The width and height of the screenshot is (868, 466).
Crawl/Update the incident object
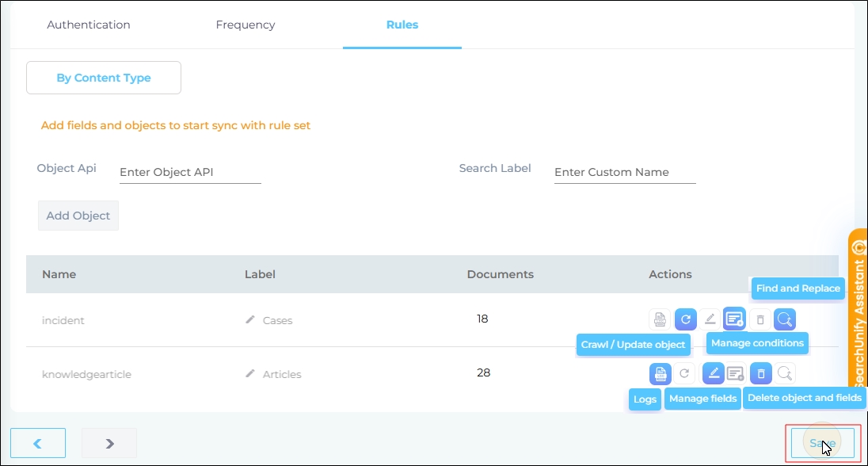tap(685, 319)
